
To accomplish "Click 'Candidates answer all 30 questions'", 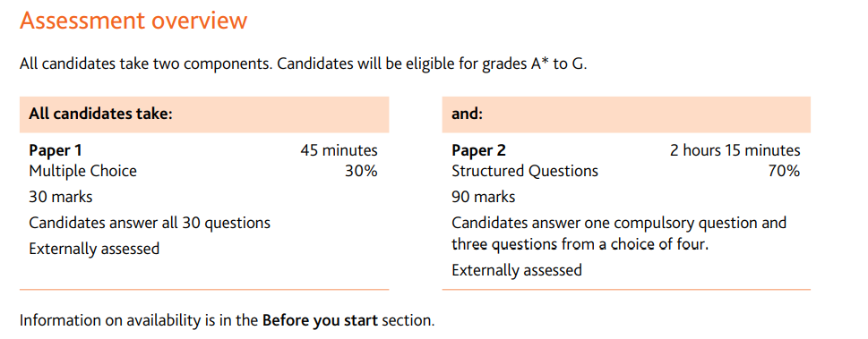I will [150, 223].
